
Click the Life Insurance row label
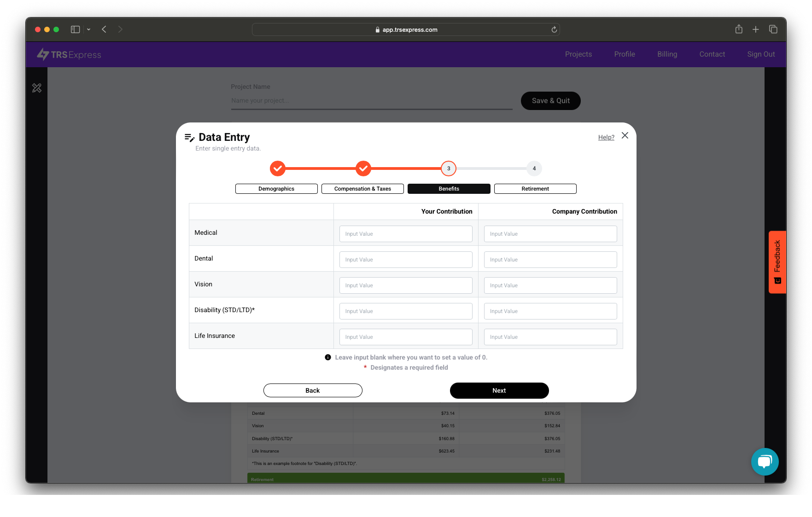pos(215,336)
